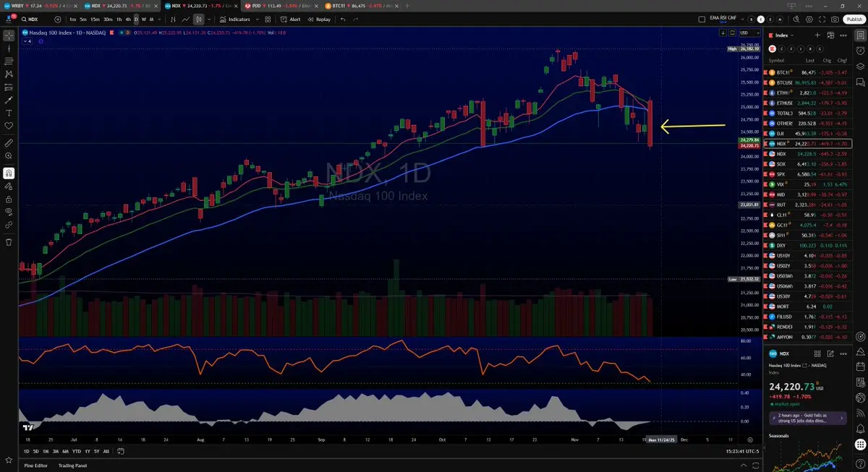Open the chats panel icon
The width and height of the screenshot is (868, 472).
coord(861,82)
